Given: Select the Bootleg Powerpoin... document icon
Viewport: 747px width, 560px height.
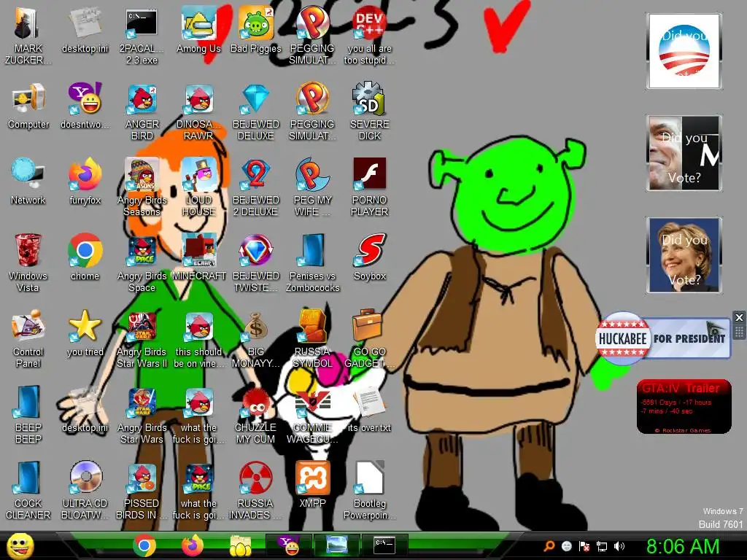Looking at the screenshot, I should [x=370, y=490].
